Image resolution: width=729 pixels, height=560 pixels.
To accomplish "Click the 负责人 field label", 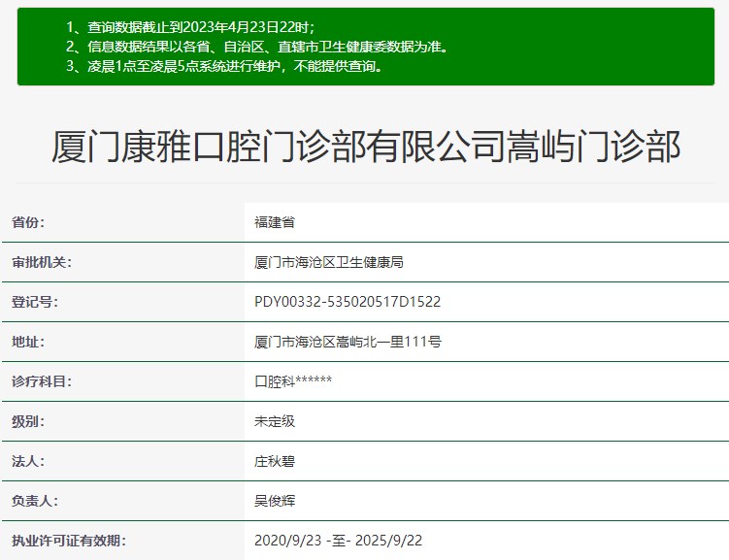I will click(35, 501).
